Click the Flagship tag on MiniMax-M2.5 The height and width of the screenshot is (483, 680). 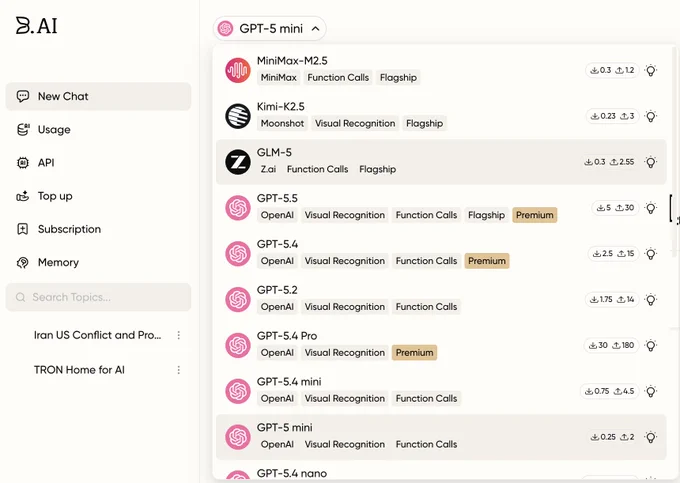398,78
